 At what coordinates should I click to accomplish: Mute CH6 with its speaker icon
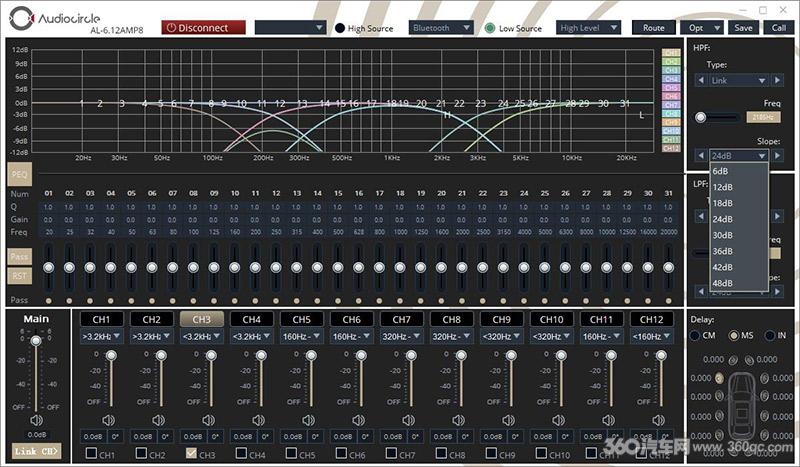pos(358,420)
